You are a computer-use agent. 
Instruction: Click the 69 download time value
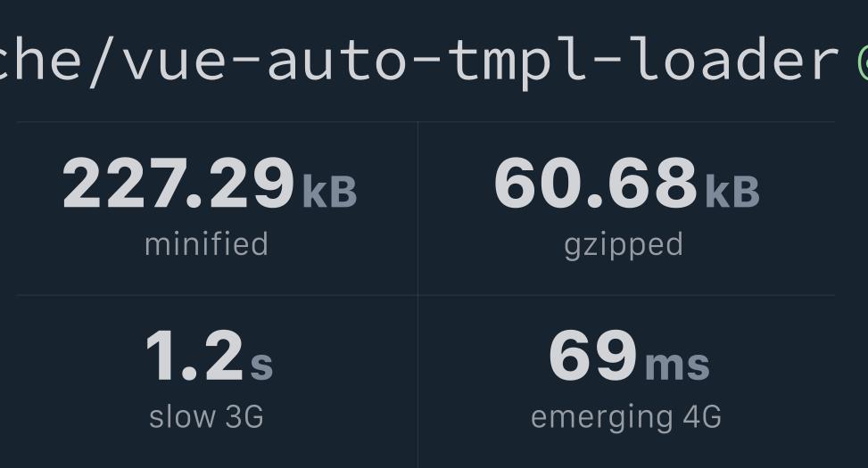point(592,357)
